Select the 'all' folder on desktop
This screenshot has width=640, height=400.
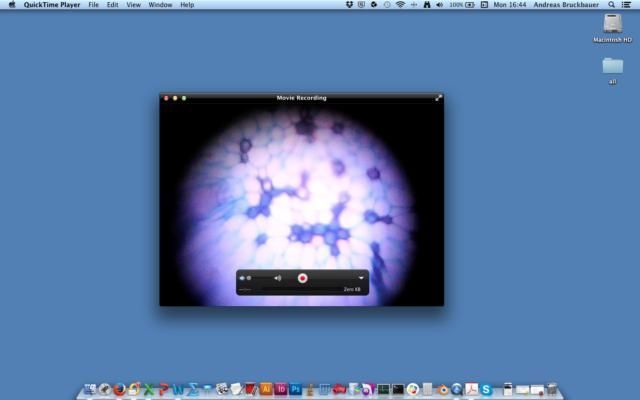pyautogui.click(x=613, y=66)
